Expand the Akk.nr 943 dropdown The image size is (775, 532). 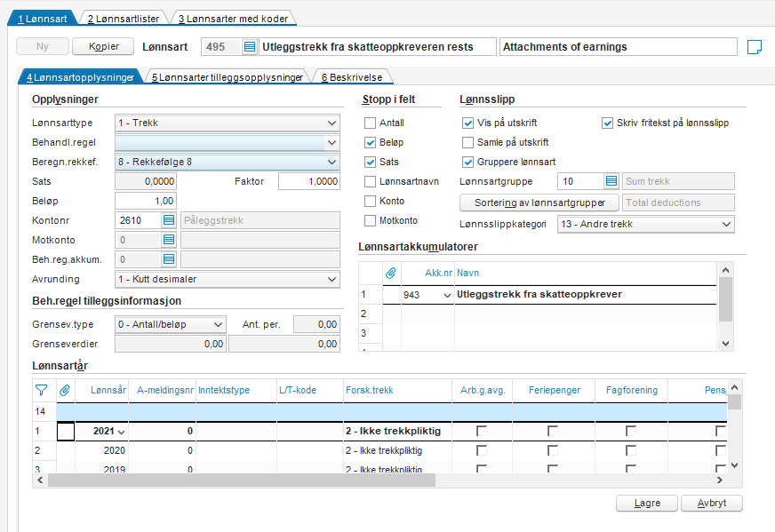[x=447, y=296]
